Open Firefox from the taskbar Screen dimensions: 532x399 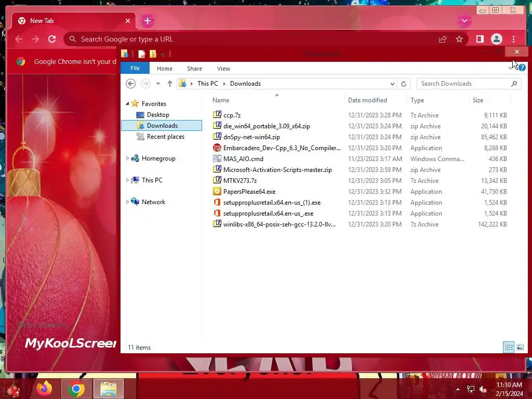click(x=44, y=389)
